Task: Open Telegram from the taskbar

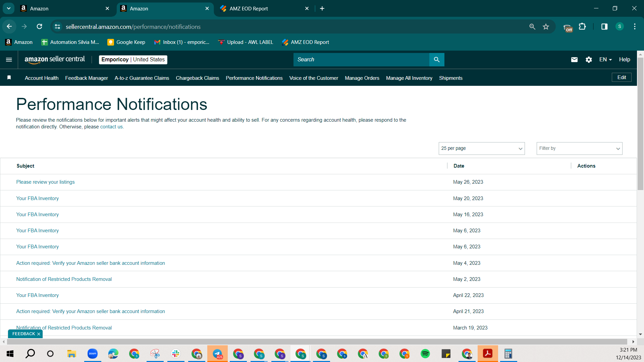Action: [x=217, y=354]
